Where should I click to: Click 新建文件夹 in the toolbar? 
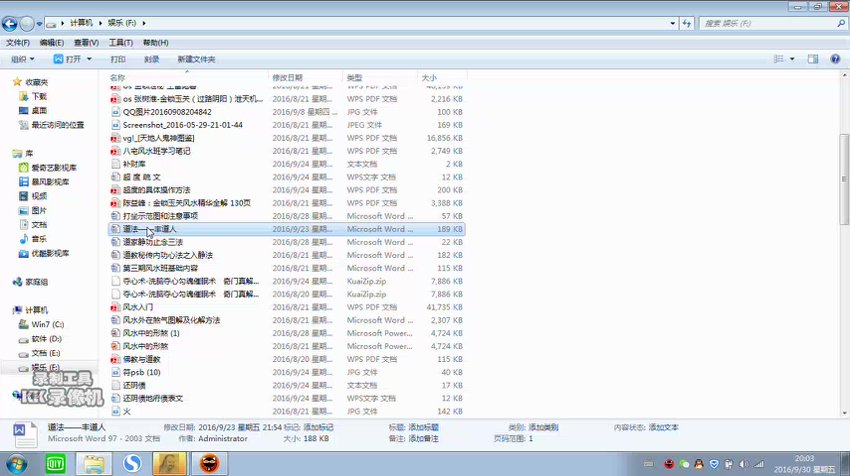[196, 59]
